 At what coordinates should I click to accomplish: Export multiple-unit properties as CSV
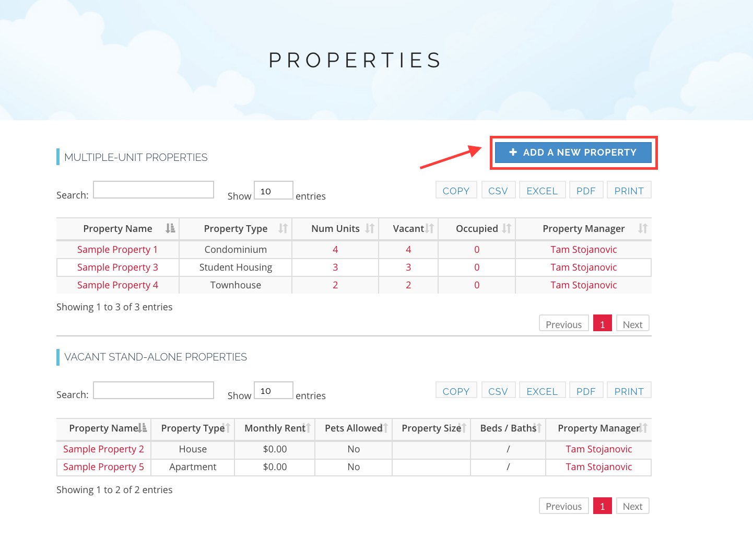click(498, 190)
